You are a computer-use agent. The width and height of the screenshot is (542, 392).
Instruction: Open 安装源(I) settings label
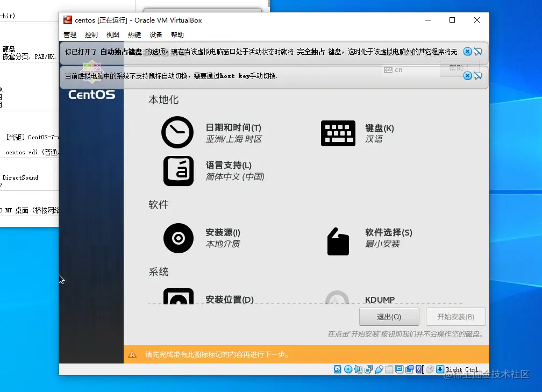[223, 232]
